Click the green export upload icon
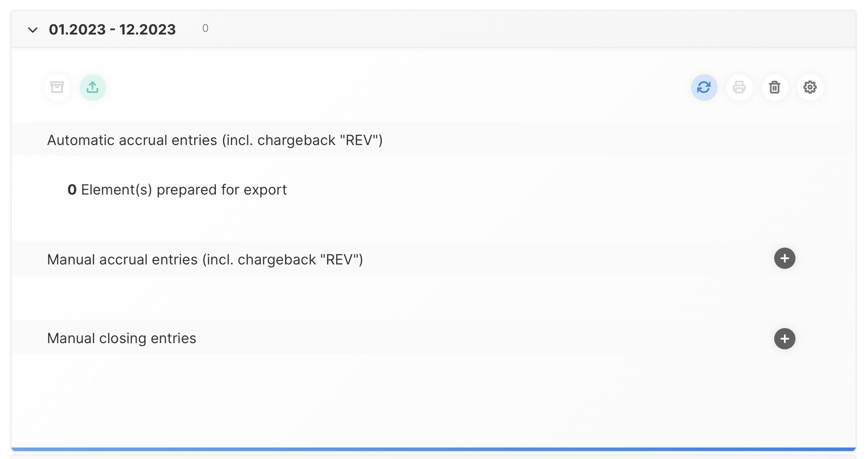This screenshot has width=868, height=459. (x=92, y=87)
